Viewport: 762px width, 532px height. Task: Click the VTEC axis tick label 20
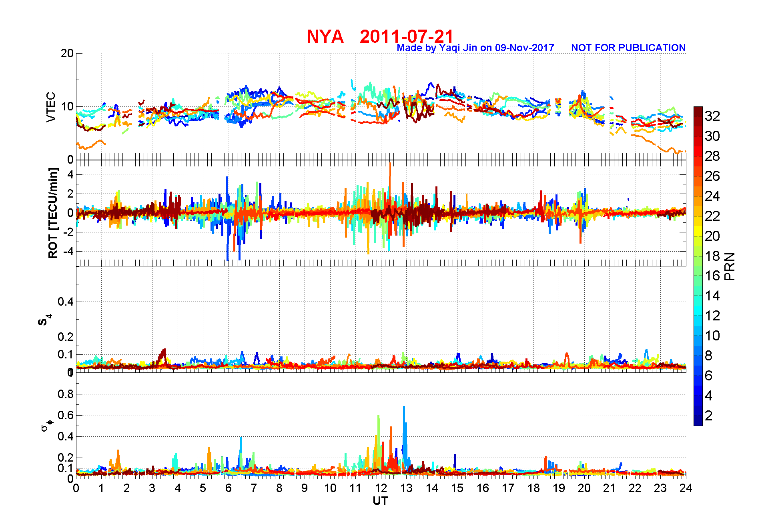[x=67, y=53]
